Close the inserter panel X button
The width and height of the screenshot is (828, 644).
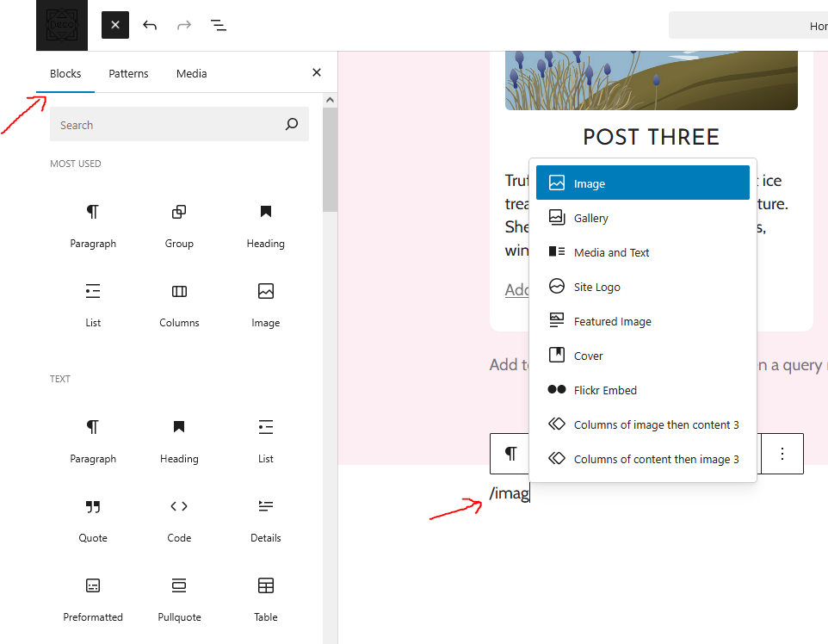tap(316, 73)
